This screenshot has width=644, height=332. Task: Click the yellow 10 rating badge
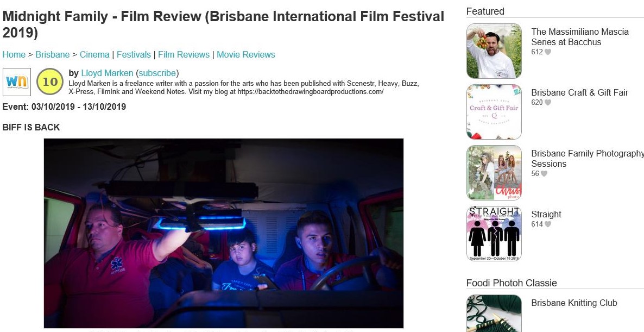pos(50,82)
